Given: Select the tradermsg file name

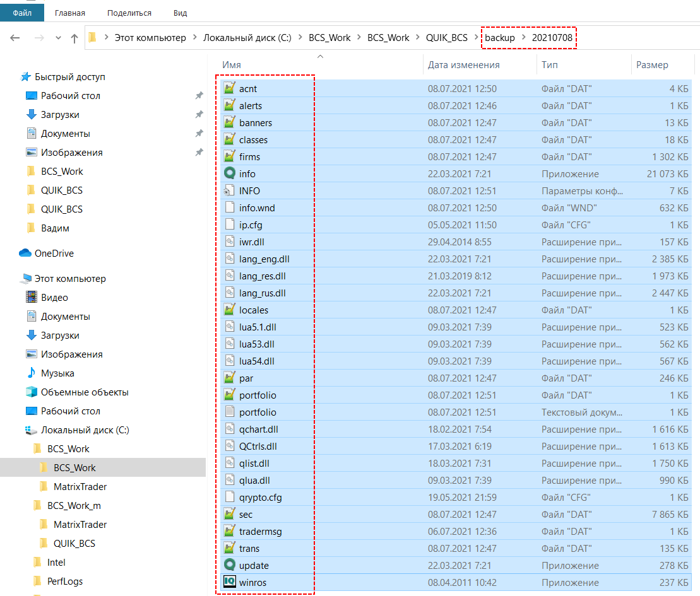Looking at the screenshot, I should coord(260,531).
